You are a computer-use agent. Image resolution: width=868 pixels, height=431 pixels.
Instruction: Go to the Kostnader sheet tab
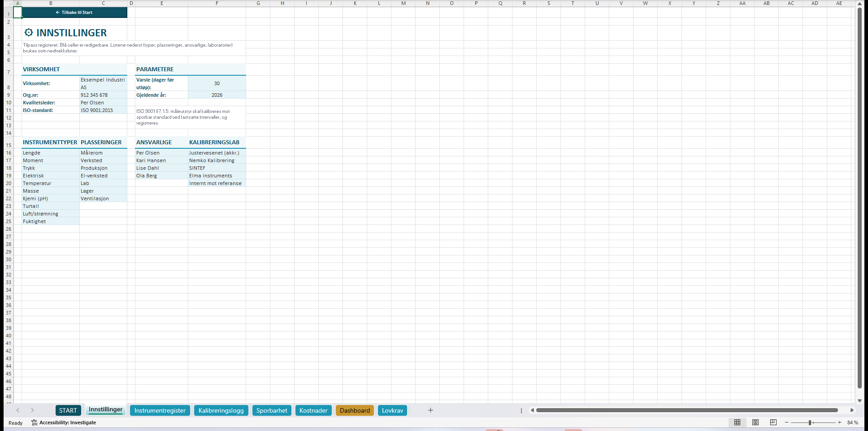[313, 410]
